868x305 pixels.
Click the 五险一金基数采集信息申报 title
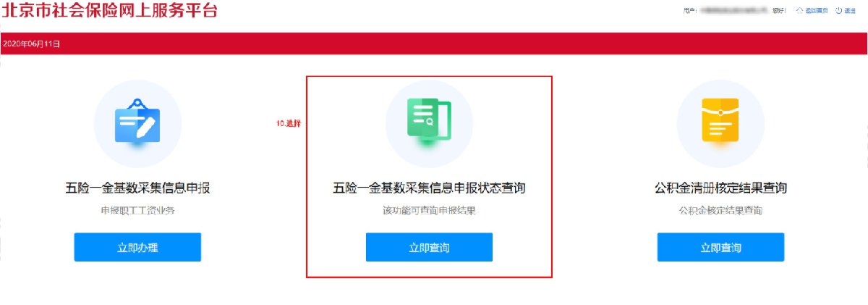[x=137, y=188]
